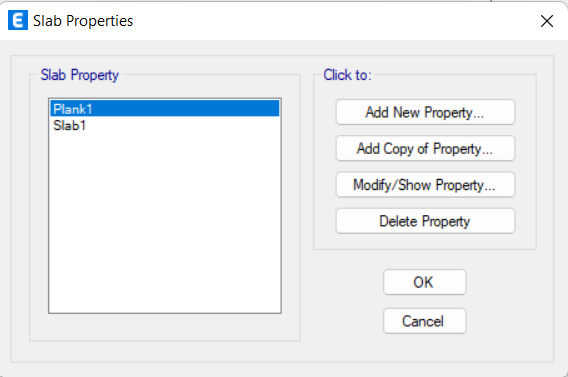Select Slab1 in the property list
The width and height of the screenshot is (568, 377).
(x=165, y=125)
